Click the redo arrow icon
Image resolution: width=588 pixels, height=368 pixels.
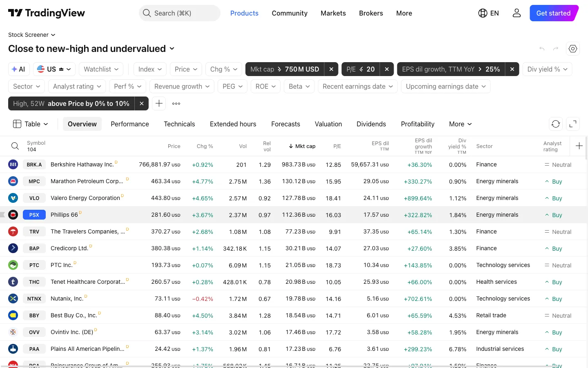click(556, 49)
